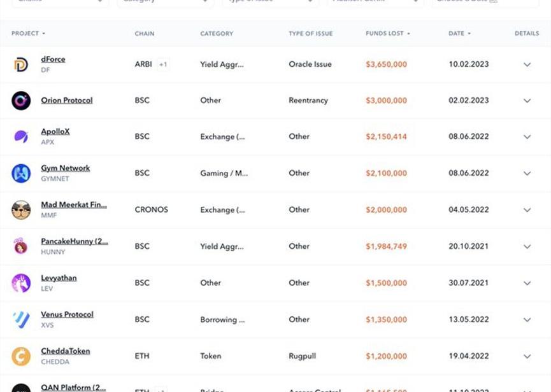
Task: Sort table by Funds Lost column
Action: click(x=387, y=34)
